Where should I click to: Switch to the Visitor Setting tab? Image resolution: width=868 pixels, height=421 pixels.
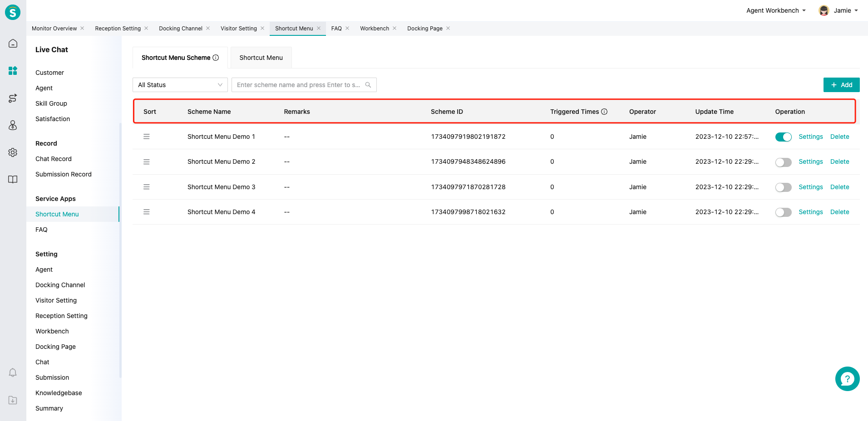click(x=239, y=28)
